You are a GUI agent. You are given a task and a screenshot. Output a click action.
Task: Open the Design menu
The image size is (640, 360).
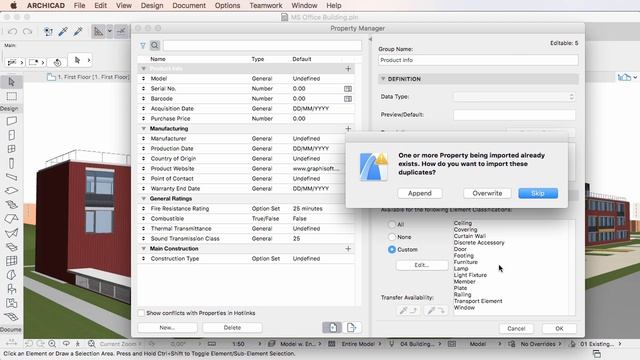[152, 5]
